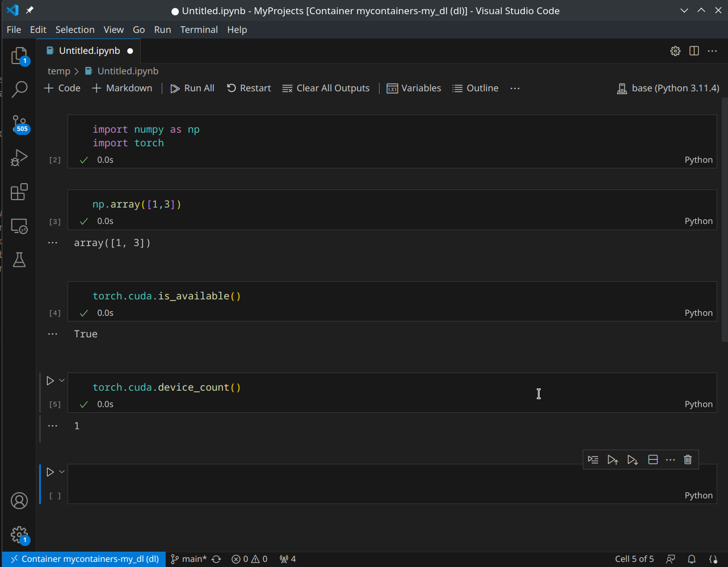Run the device_count cell with play icon
The image size is (728, 567).
(50, 380)
